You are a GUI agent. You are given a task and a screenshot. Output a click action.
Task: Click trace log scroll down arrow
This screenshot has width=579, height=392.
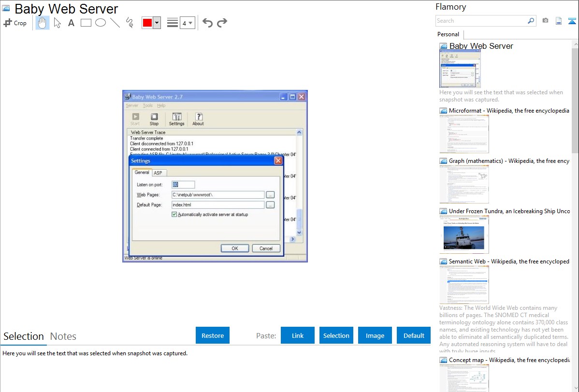click(x=299, y=232)
